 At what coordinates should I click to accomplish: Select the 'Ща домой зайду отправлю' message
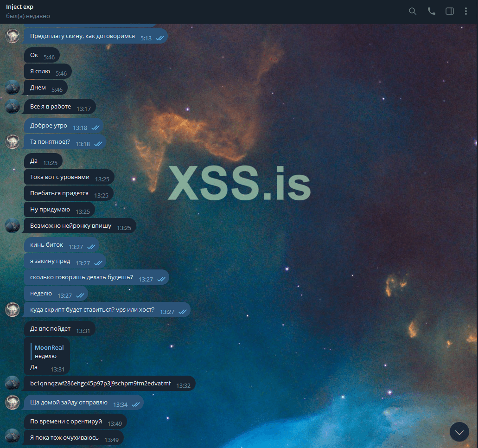pyautogui.click(x=83, y=402)
